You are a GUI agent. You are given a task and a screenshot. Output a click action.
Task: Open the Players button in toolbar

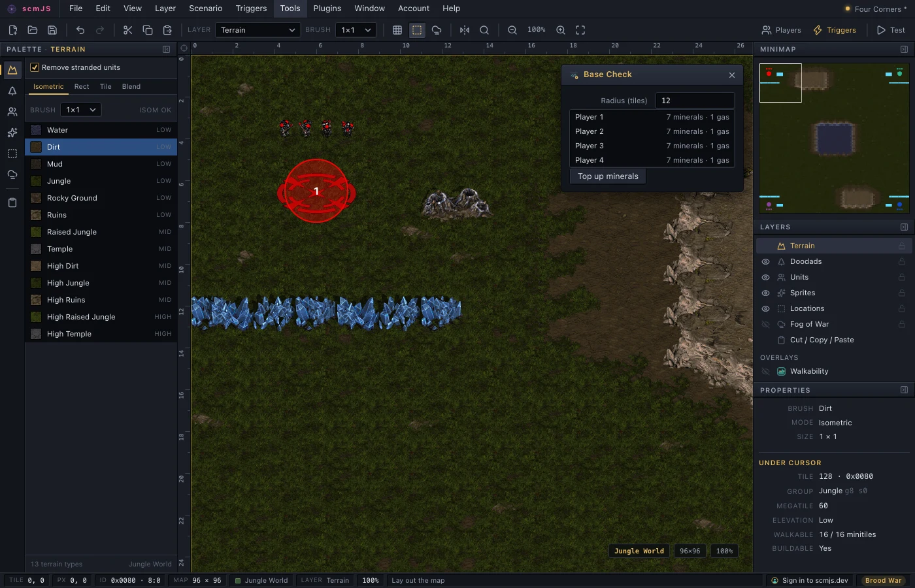pos(781,30)
